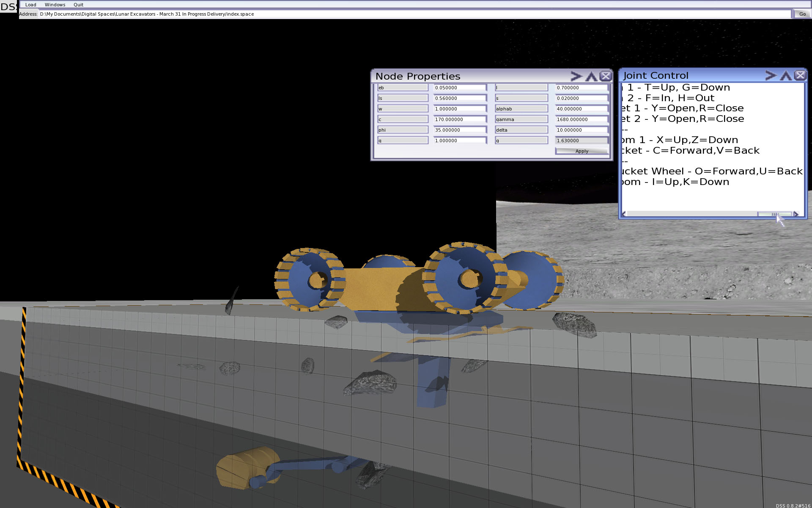This screenshot has height=508, width=812.
Task: Click the eb label box
Action: pos(403,88)
